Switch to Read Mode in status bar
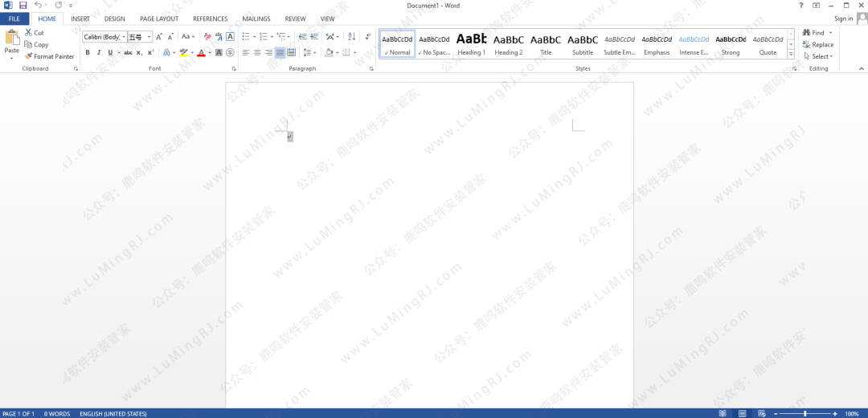 (723, 413)
